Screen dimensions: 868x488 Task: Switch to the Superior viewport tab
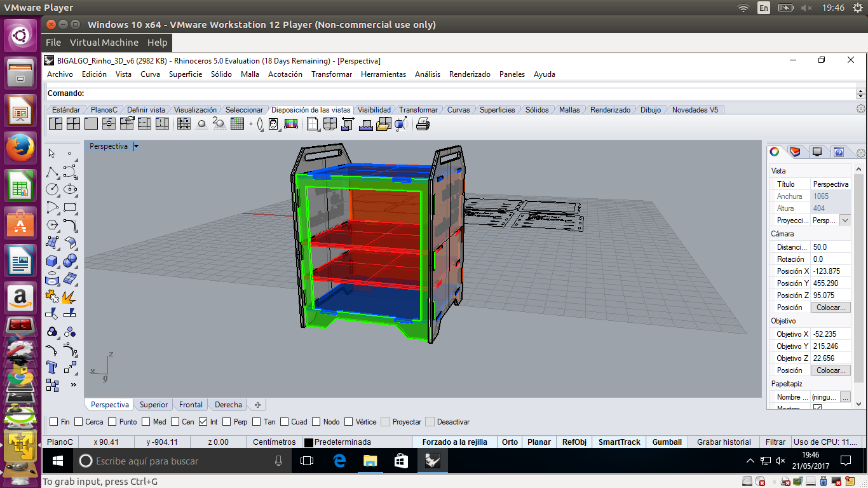(154, 405)
